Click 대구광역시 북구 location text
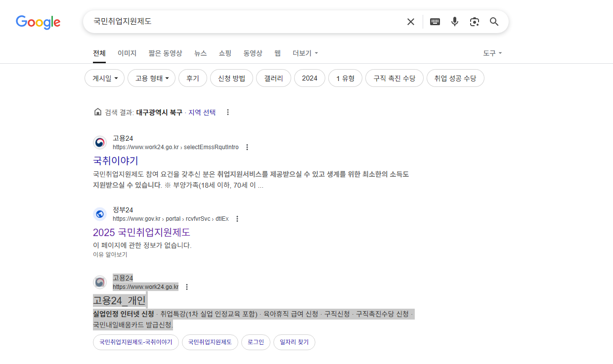 click(x=159, y=112)
